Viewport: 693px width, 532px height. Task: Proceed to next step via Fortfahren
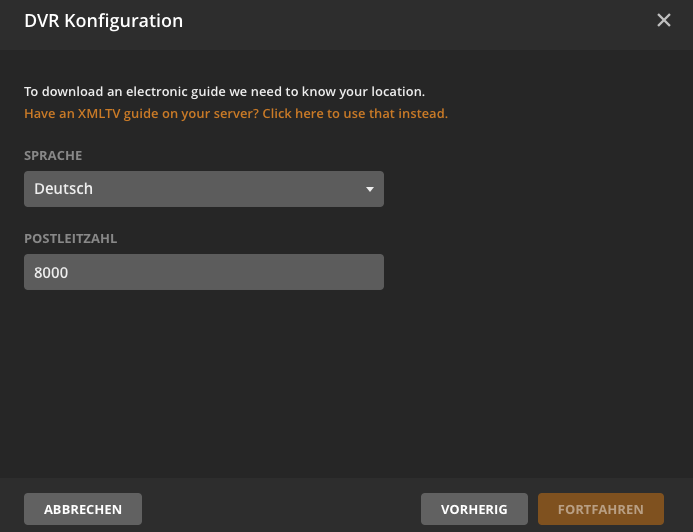click(x=600, y=509)
